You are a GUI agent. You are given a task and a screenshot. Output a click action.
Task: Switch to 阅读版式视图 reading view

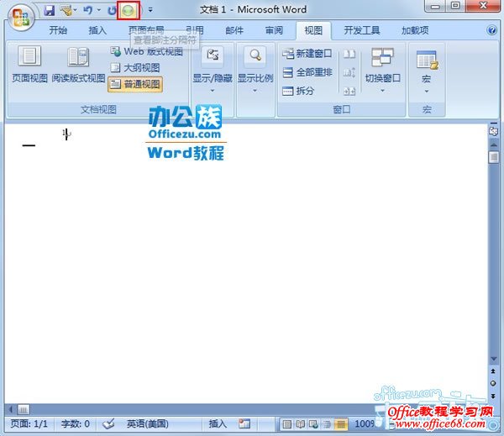click(x=78, y=65)
